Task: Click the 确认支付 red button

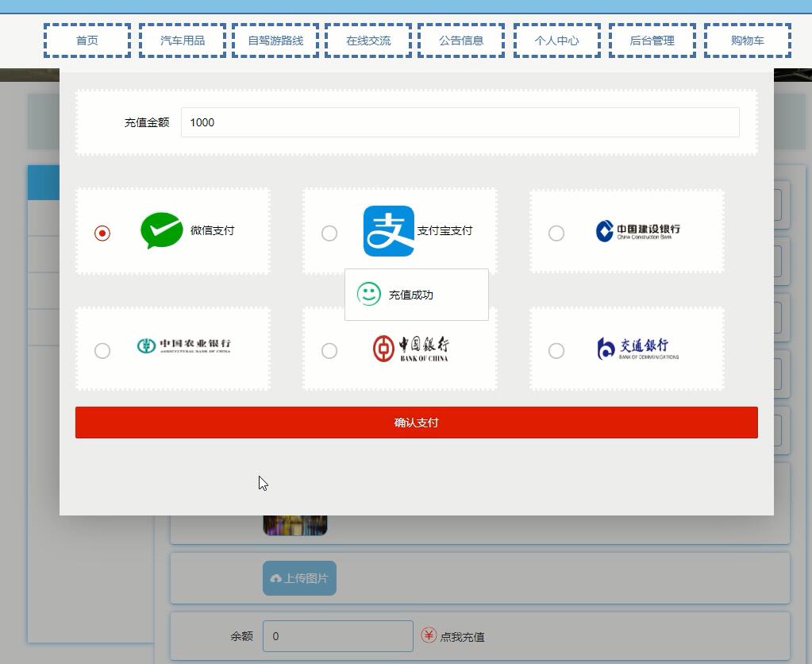Action: (417, 423)
